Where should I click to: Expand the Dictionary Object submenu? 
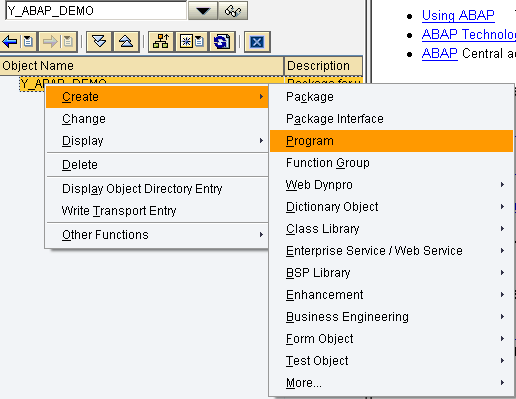391,207
